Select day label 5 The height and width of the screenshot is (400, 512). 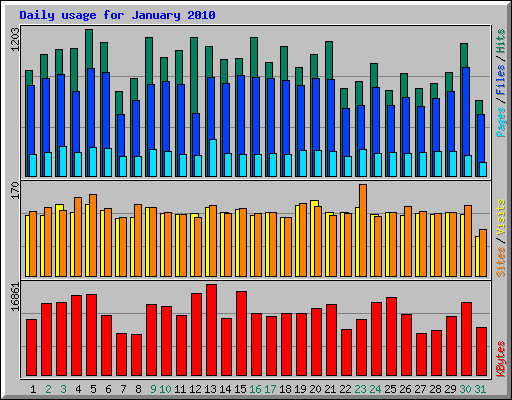(x=93, y=389)
